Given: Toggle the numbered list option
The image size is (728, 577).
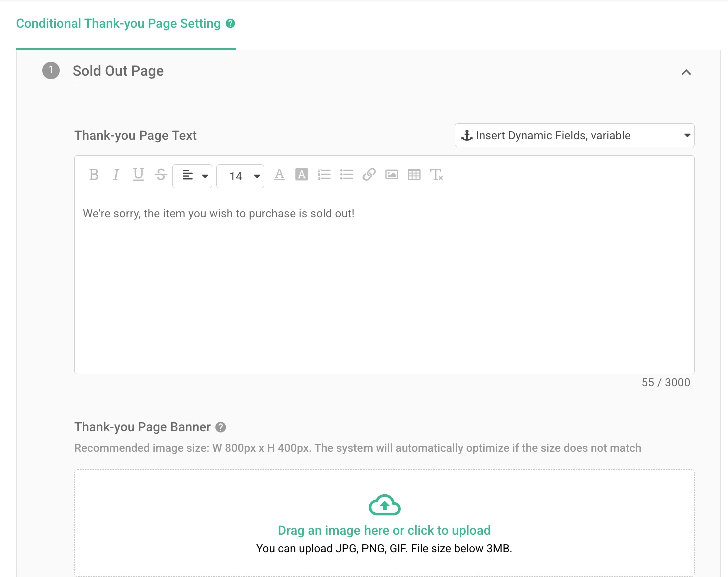Looking at the screenshot, I should point(324,175).
